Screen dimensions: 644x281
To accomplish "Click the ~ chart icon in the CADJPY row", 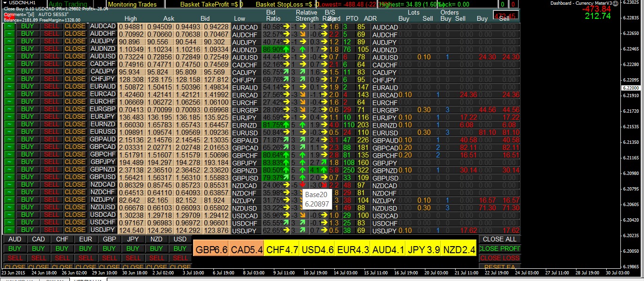I will pyautogui.click(x=8, y=72).
